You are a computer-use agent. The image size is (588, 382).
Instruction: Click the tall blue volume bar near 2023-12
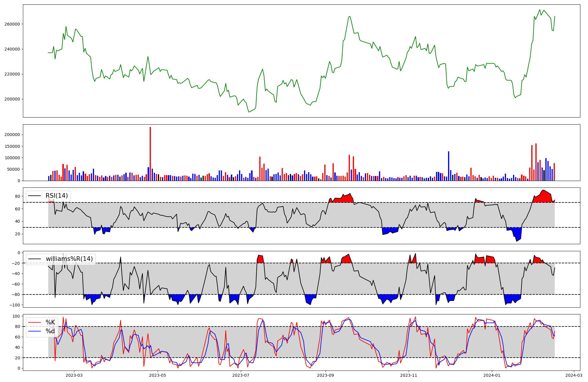pos(449,166)
